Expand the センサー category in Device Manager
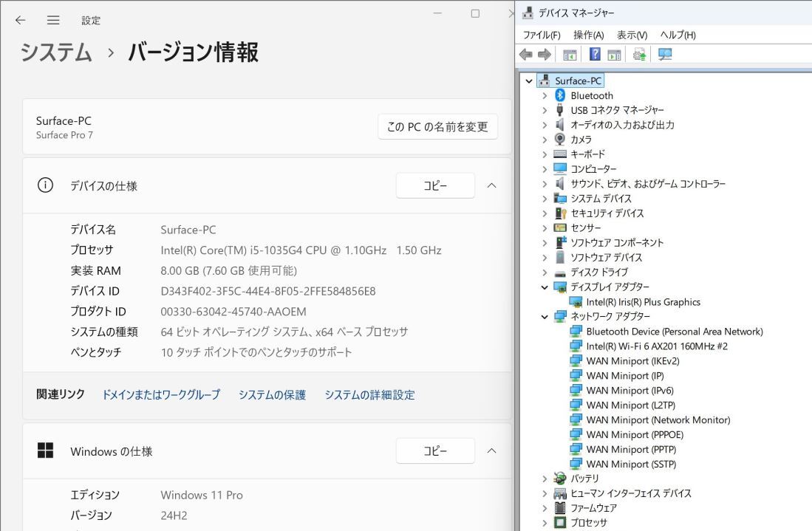The width and height of the screenshot is (812, 531). 545,227
